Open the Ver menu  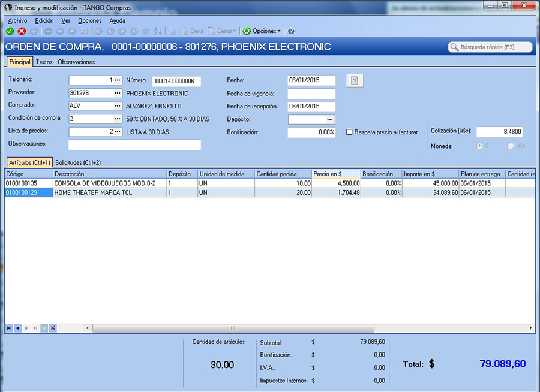pos(65,20)
